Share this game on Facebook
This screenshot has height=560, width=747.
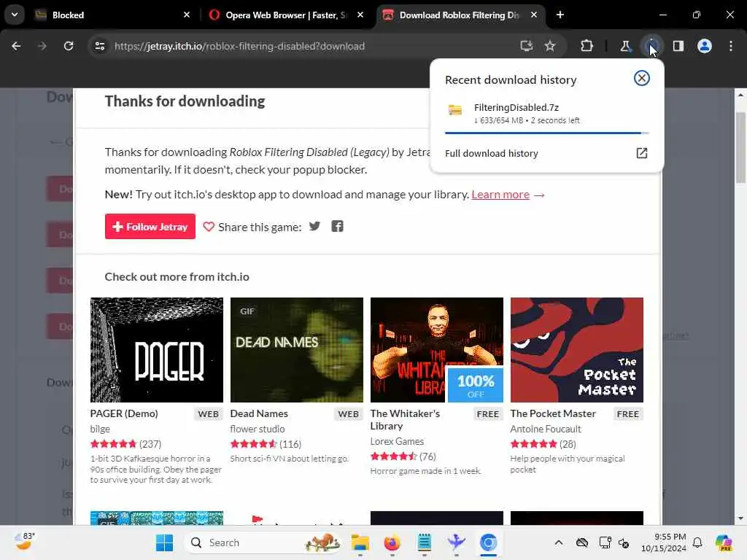(337, 226)
